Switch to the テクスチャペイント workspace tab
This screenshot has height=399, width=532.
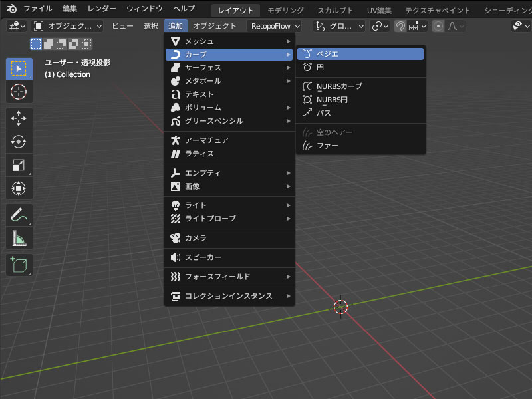[438, 11]
